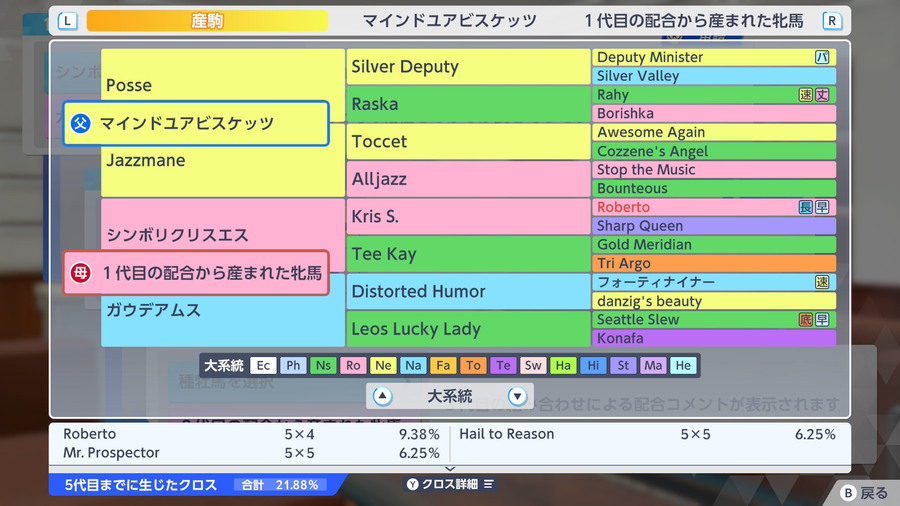
Task: Click the 丈 badge on Rahy
Action: click(822, 95)
